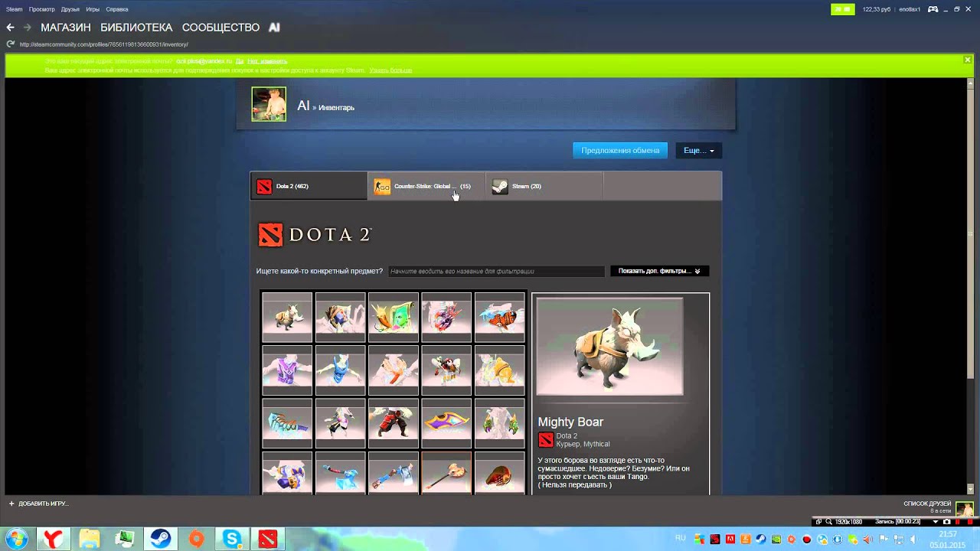
Task: Open the enotlax1 account dropdown
Action: click(910, 9)
